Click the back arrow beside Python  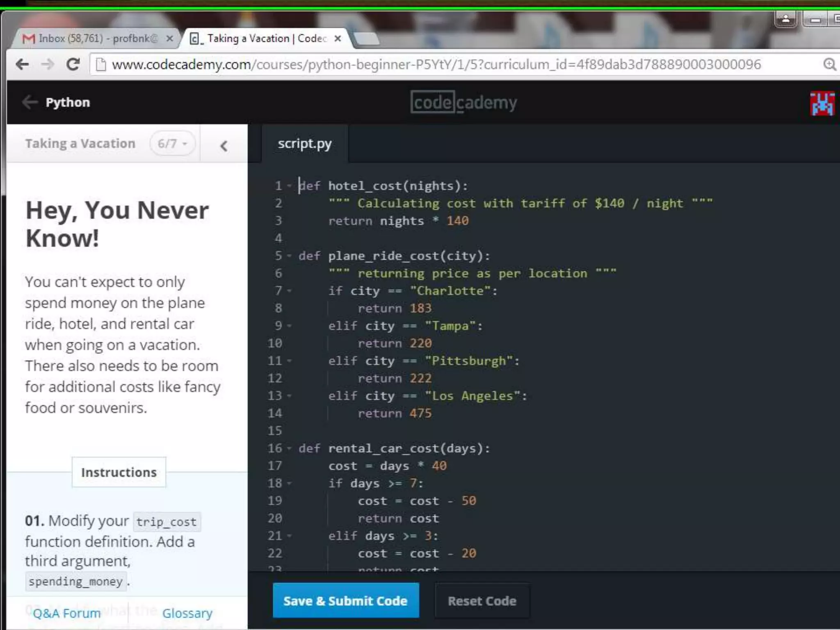point(30,102)
